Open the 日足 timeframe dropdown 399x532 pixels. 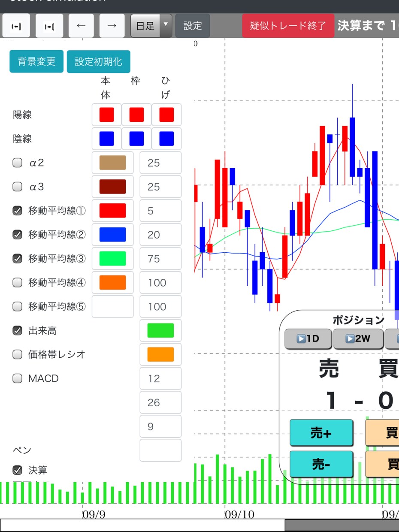click(151, 26)
